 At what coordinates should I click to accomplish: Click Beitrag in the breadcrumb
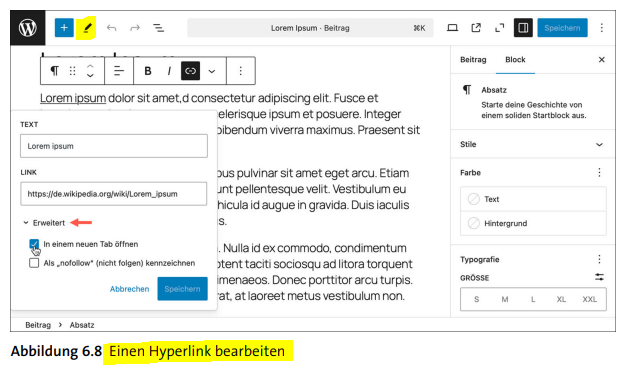pyautogui.click(x=38, y=325)
